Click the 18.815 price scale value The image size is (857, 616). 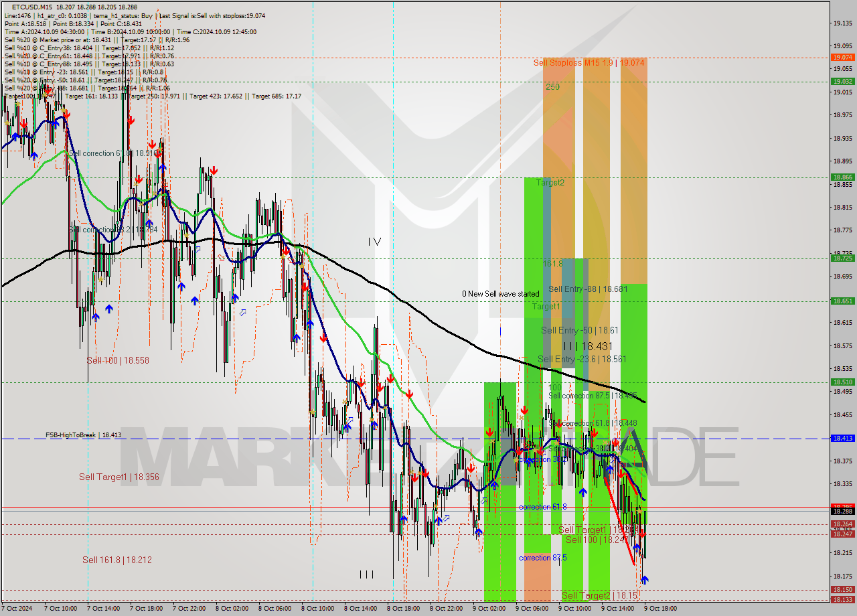tap(842, 208)
